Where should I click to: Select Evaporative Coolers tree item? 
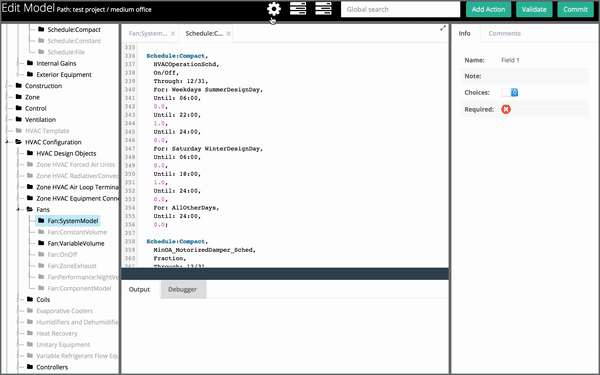64,311
